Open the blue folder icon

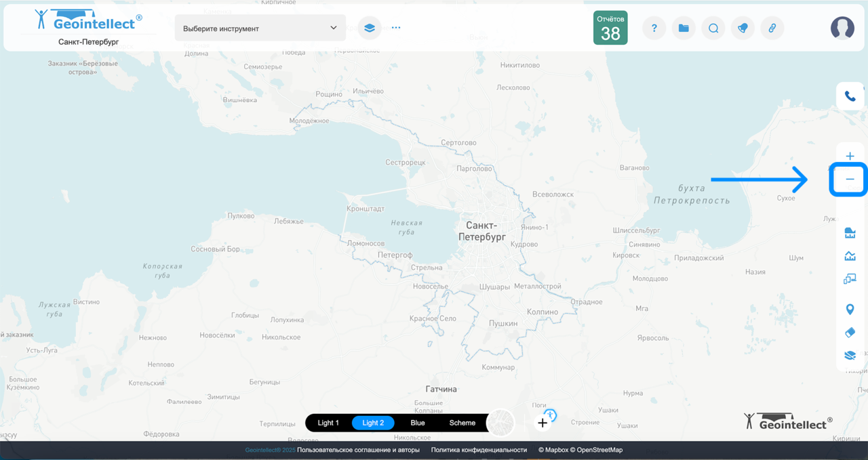pyautogui.click(x=684, y=28)
